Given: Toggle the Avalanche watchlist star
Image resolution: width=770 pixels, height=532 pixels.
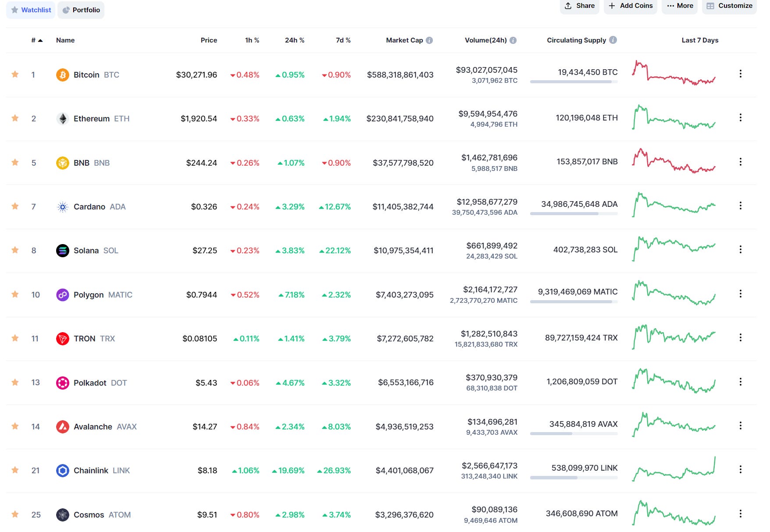Looking at the screenshot, I should click(15, 426).
